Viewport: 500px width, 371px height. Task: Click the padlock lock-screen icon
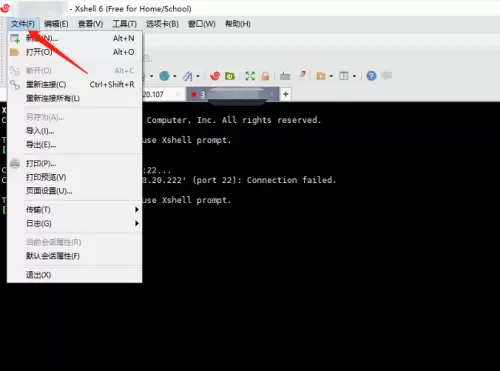265,76
